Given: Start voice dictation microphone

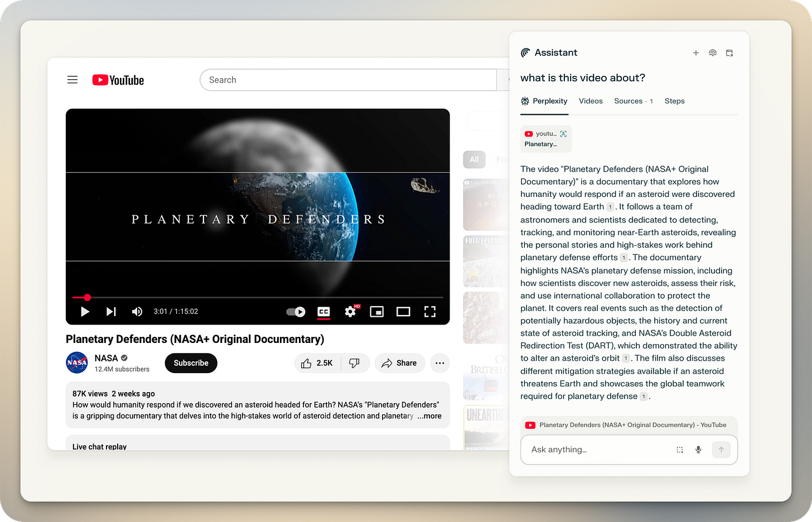Looking at the screenshot, I should [x=698, y=449].
